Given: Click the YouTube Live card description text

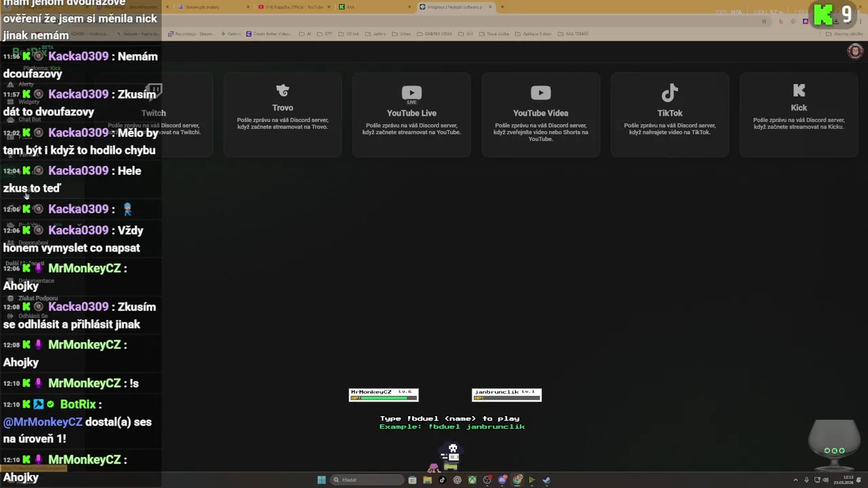Looking at the screenshot, I should pyautogui.click(x=412, y=129).
